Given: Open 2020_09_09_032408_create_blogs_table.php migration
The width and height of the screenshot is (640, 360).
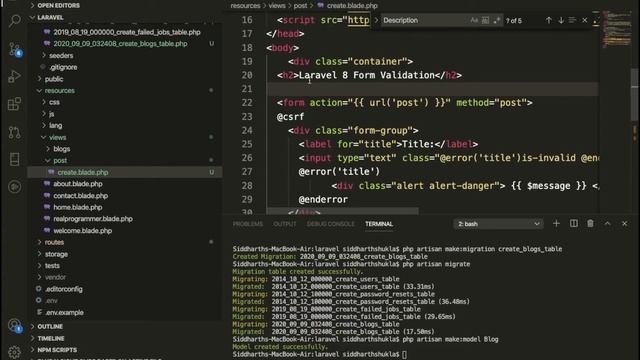Looking at the screenshot, I should click(x=120, y=44).
